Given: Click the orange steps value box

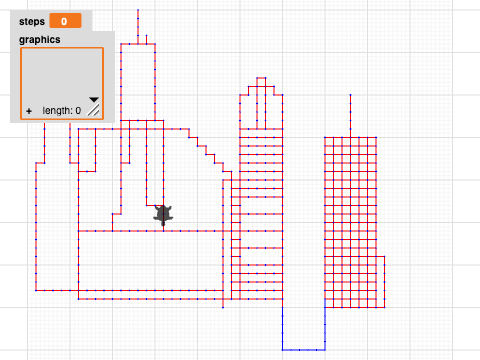Looking at the screenshot, I should (66, 21).
